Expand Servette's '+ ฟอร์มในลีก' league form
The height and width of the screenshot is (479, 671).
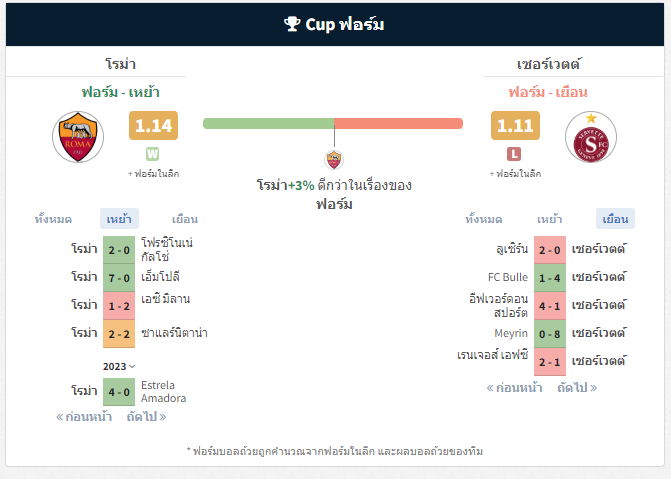pos(515,174)
